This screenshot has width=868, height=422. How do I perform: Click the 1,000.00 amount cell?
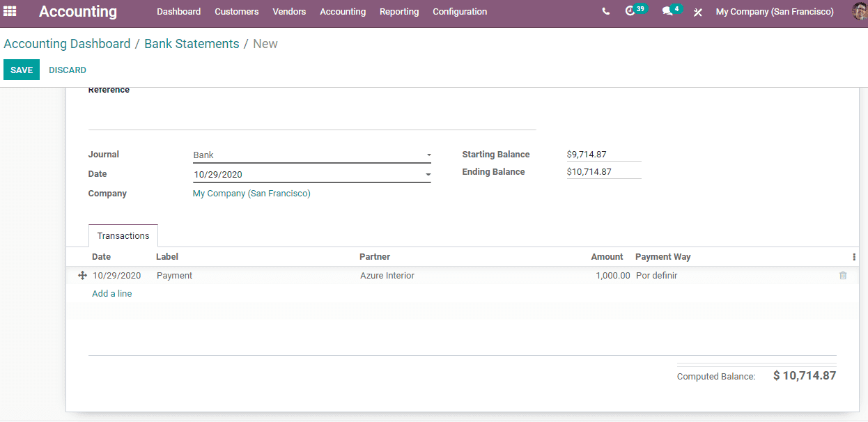[613, 276]
